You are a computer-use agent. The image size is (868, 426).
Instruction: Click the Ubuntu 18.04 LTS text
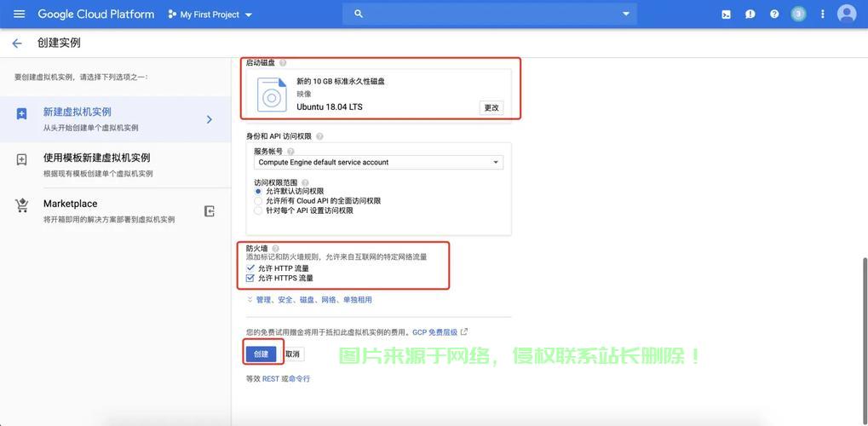pos(330,106)
